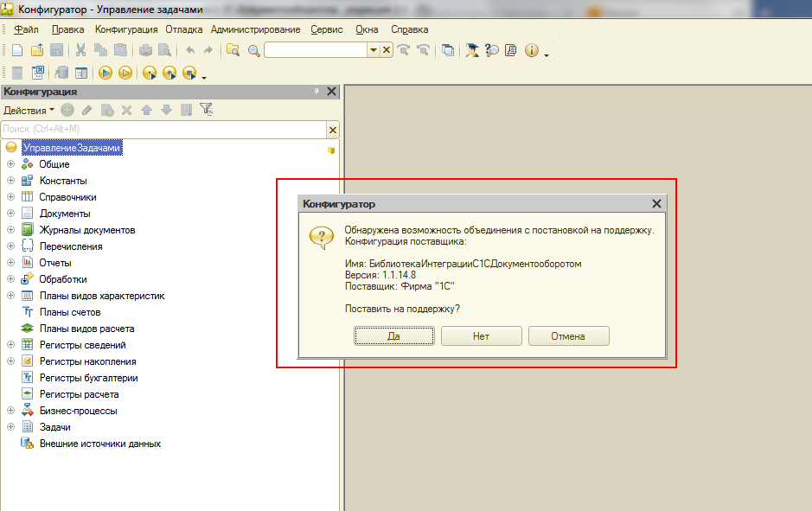Open the Правка menu

click(67, 29)
